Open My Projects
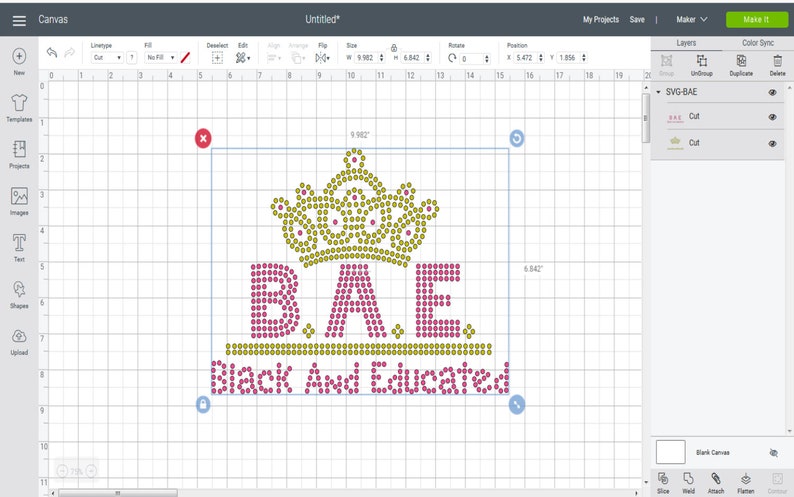The width and height of the screenshot is (794, 497). [601, 19]
